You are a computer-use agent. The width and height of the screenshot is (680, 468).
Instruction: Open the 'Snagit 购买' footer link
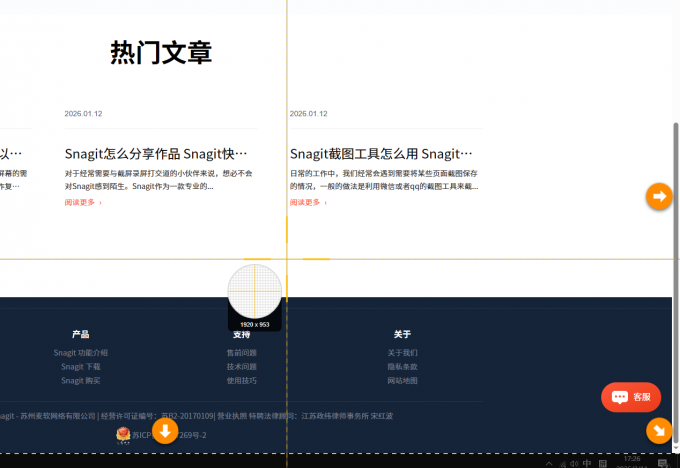pyautogui.click(x=81, y=380)
